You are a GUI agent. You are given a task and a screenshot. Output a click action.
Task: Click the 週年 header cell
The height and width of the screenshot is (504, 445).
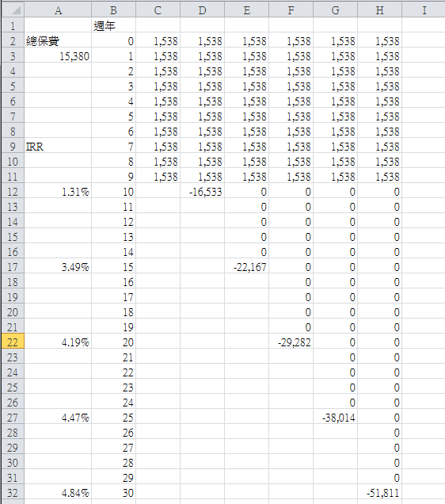pyautogui.click(x=113, y=25)
